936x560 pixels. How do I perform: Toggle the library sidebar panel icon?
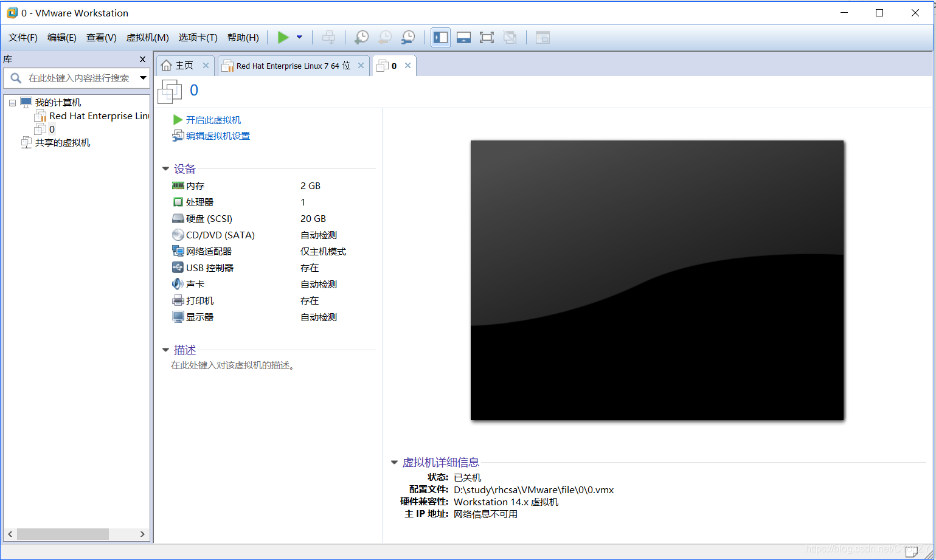point(440,37)
